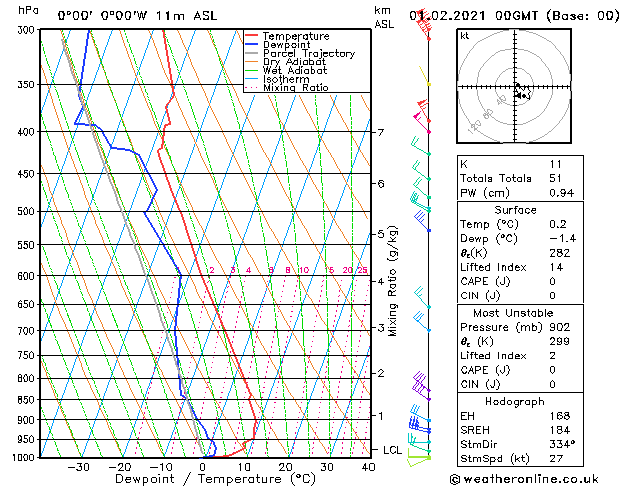Click the EH value "168"

click(x=560, y=416)
